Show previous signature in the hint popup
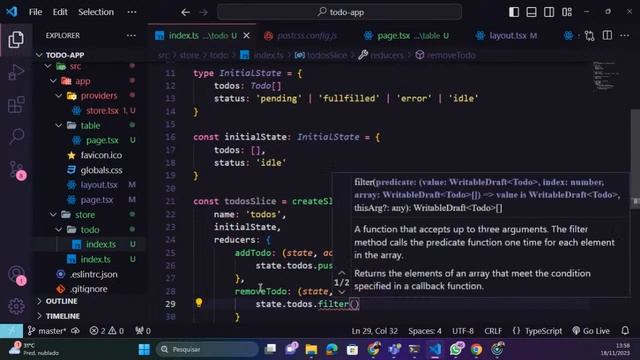 pyautogui.click(x=342, y=272)
